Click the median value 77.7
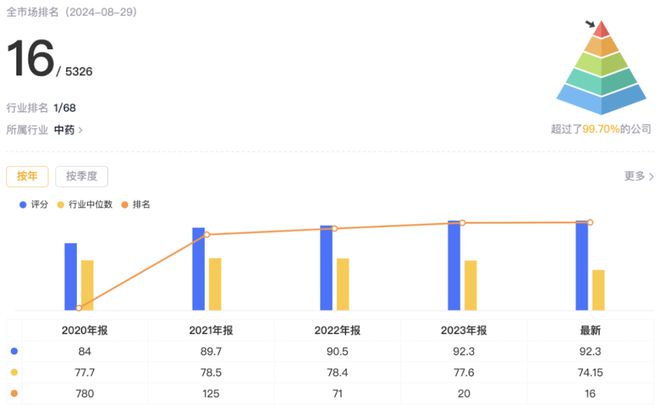Screen dimensions: 660x415 pyautogui.click(x=85, y=372)
